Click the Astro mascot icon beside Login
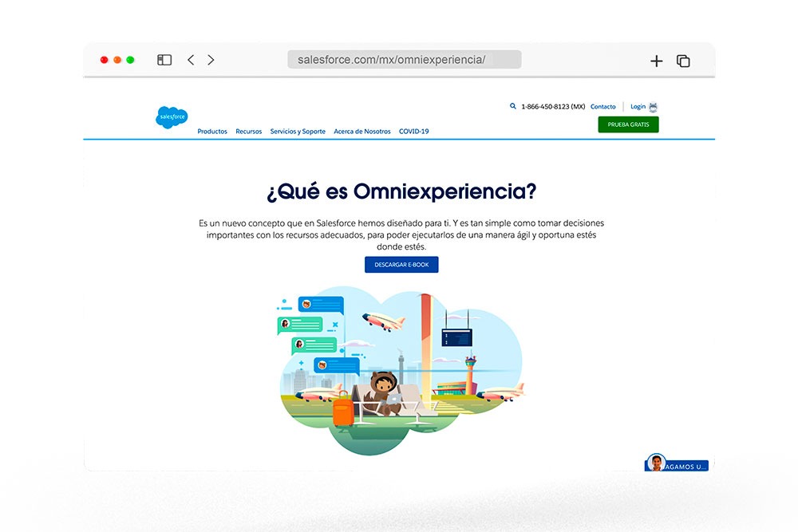The image size is (798, 532). pos(654,107)
